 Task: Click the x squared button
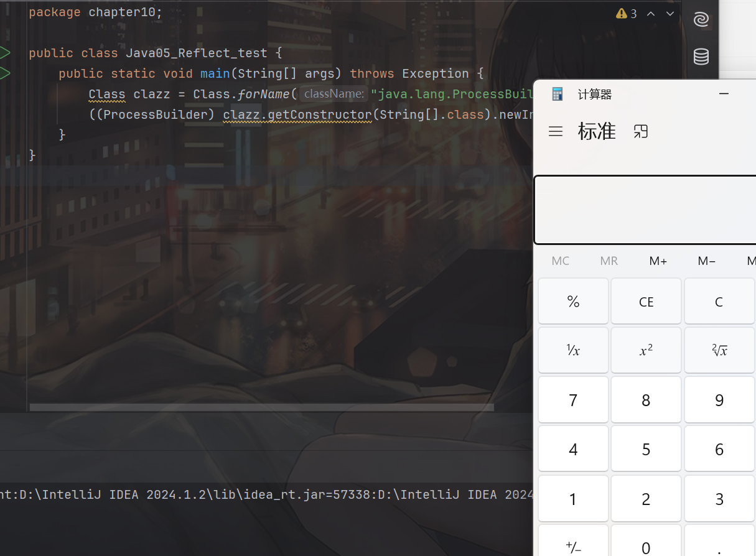click(646, 351)
